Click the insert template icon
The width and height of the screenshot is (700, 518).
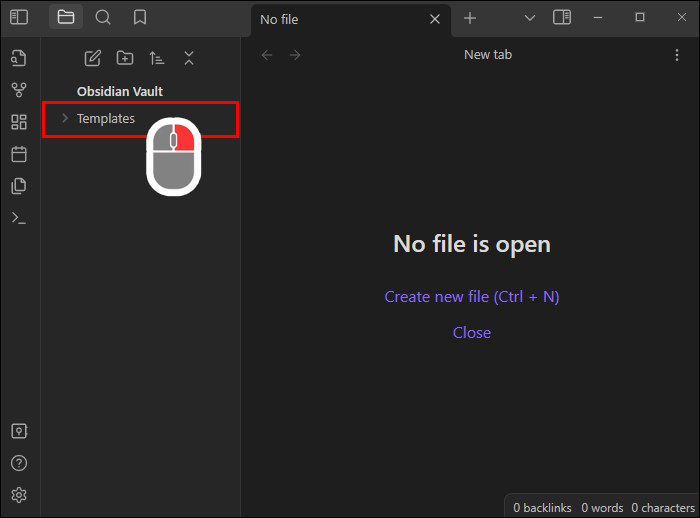(x=19, y=186)
